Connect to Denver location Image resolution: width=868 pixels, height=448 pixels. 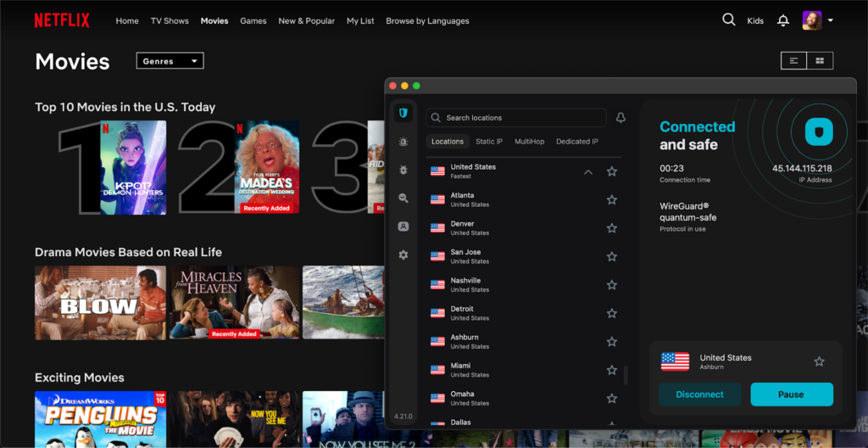click(x=523, y=228)
